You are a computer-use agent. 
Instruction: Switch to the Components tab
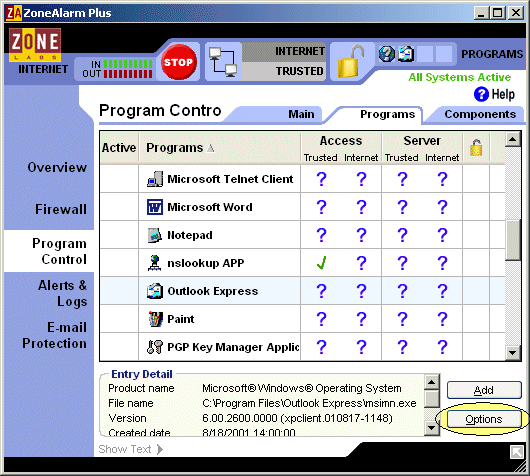[x=480, y=114]
